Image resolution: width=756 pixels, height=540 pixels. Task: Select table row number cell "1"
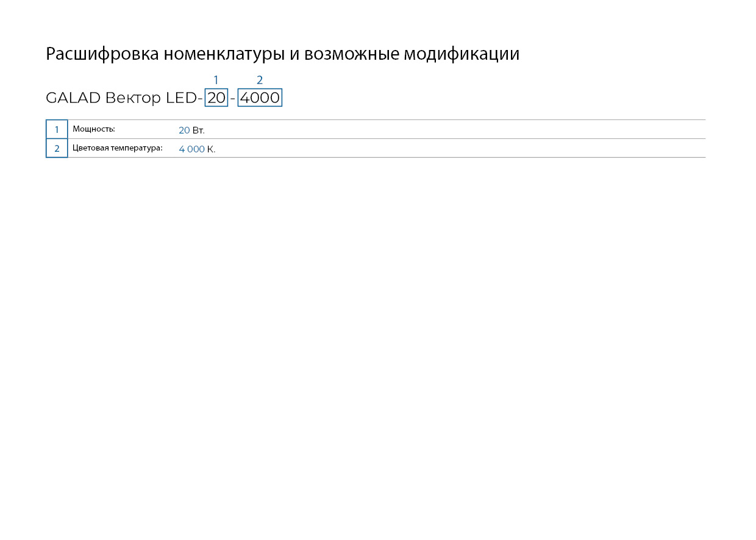click(57, 129)
